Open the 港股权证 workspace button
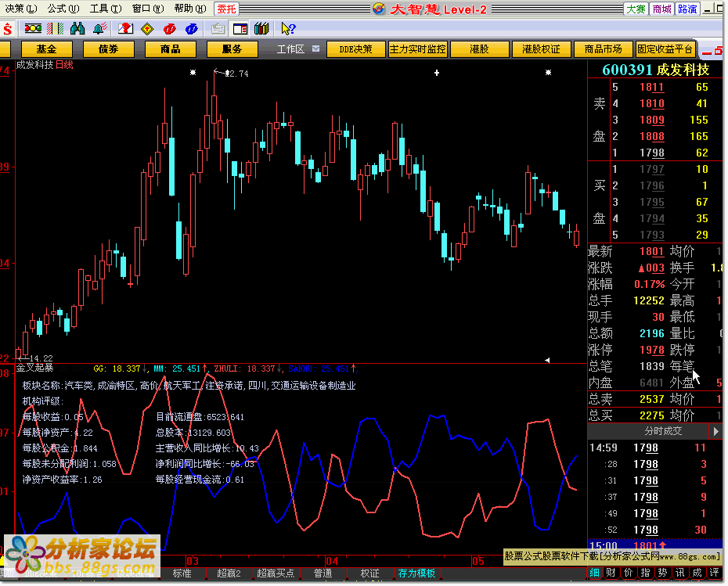Image resolution: width=728 pixels, height=586 pixels. coord(541,49)
